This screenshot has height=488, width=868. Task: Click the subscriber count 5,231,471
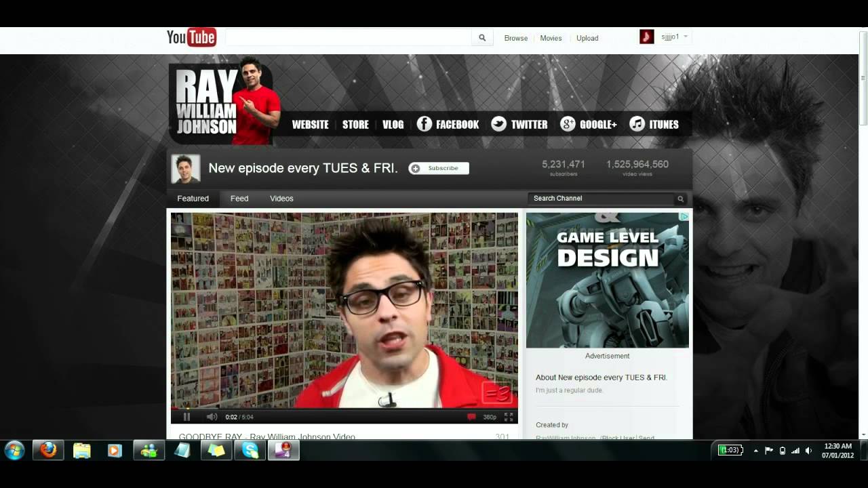563,164
